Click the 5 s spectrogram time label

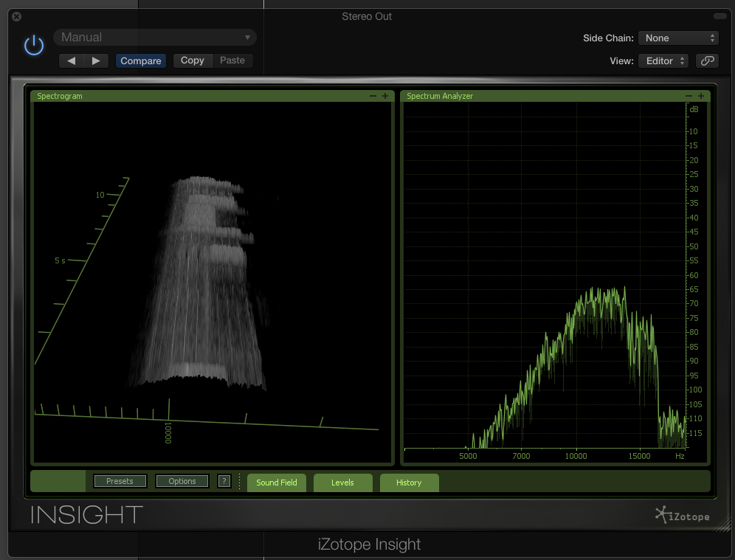point(60,260)
